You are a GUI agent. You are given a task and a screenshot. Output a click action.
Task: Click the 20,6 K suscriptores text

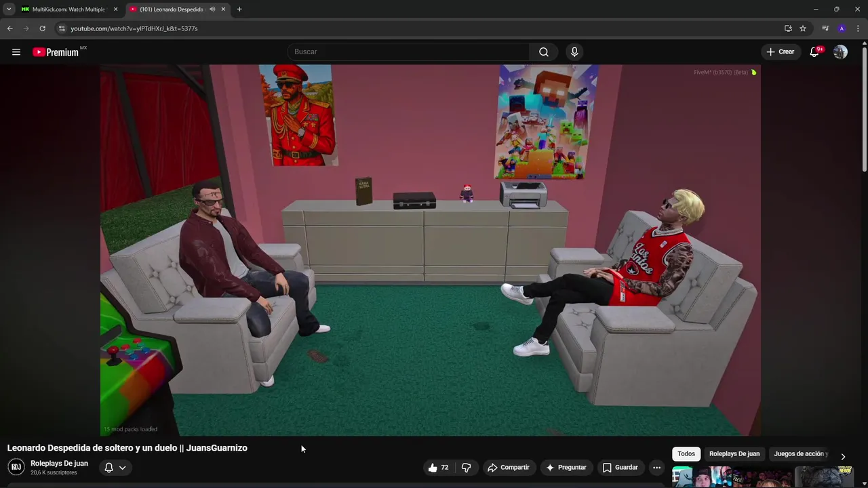click(x=54, y=473)
